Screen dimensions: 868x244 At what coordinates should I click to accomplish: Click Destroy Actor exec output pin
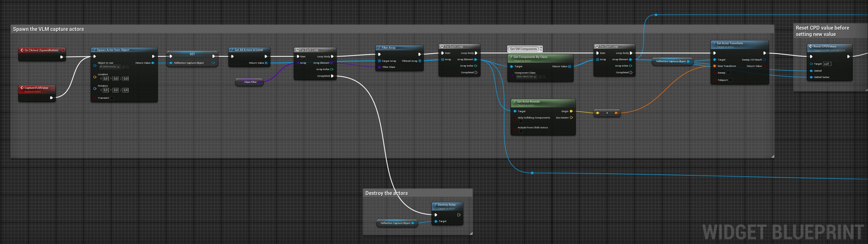point(459,215)
